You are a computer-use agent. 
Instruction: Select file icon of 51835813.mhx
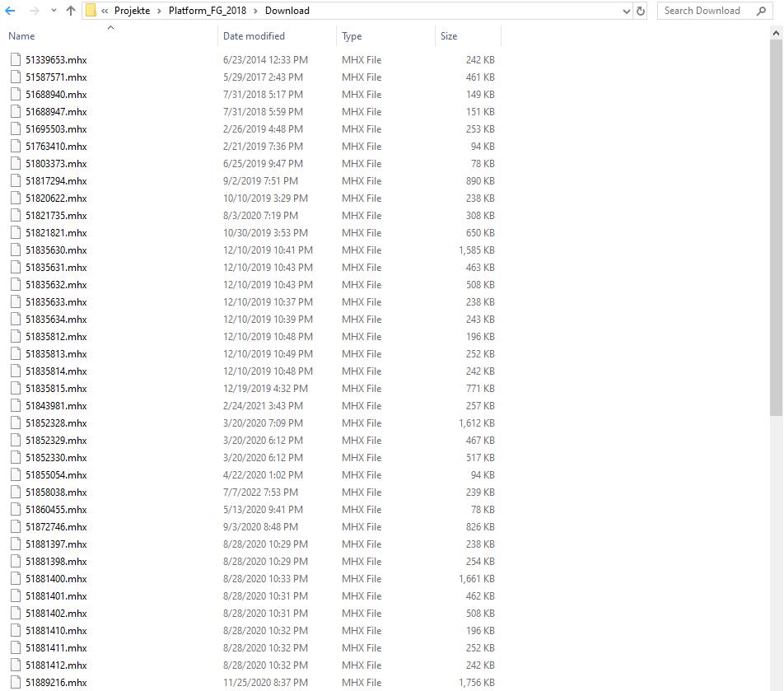point(16,353)
